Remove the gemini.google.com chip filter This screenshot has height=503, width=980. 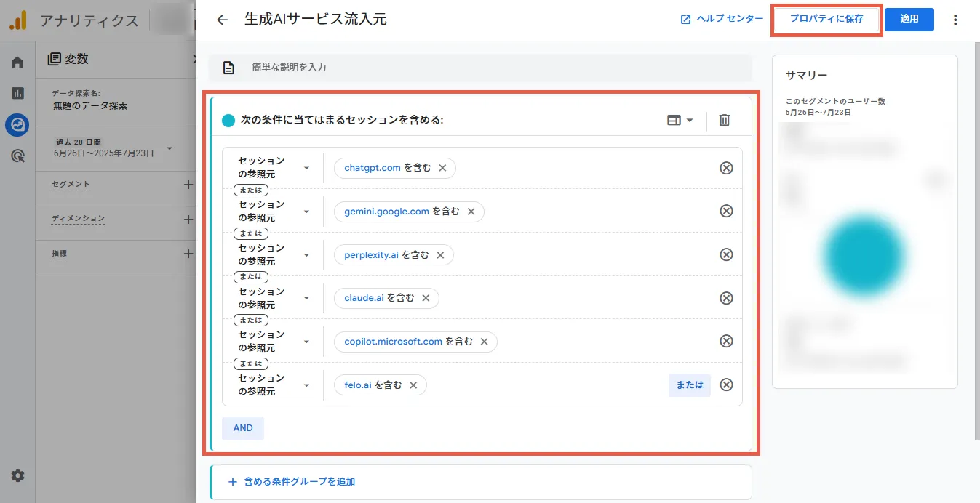coord(471,212)
